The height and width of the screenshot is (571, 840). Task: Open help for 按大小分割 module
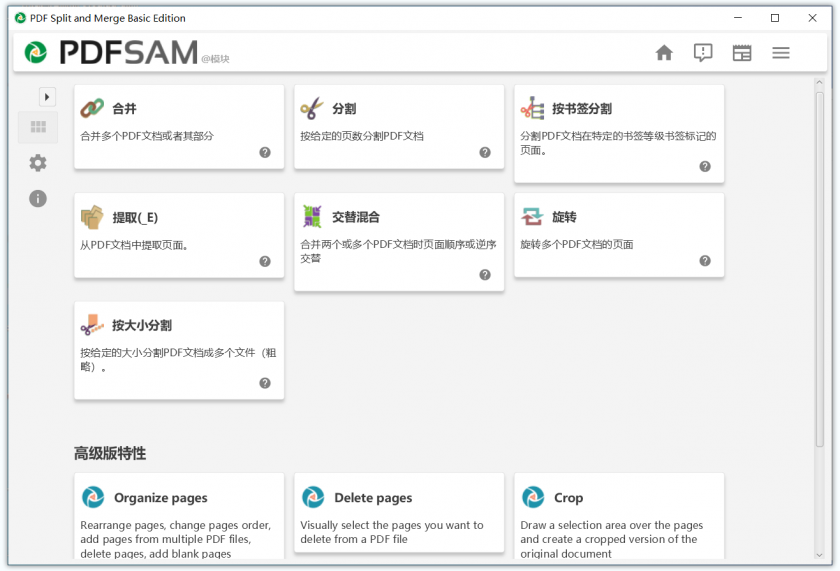265,383
